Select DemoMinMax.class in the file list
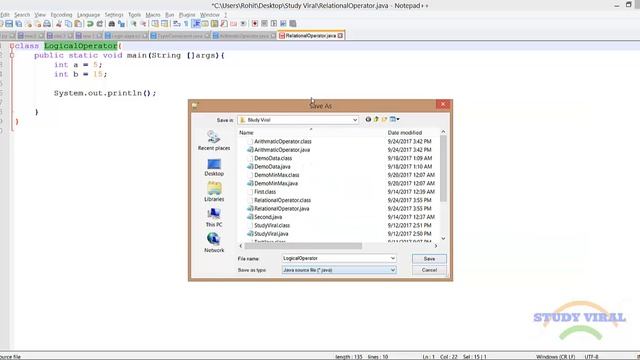This screenshot has height=360, width=640. (276, 175)
